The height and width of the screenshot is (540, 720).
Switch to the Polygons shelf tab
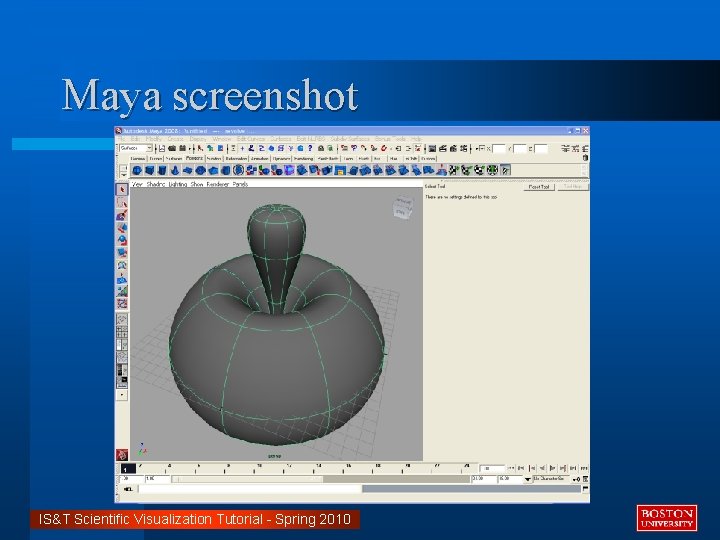point(194,158)
